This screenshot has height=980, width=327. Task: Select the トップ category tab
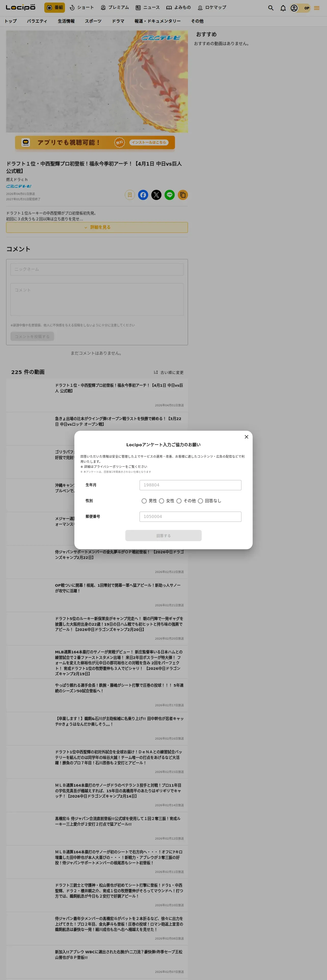click(x=11, y=21)
